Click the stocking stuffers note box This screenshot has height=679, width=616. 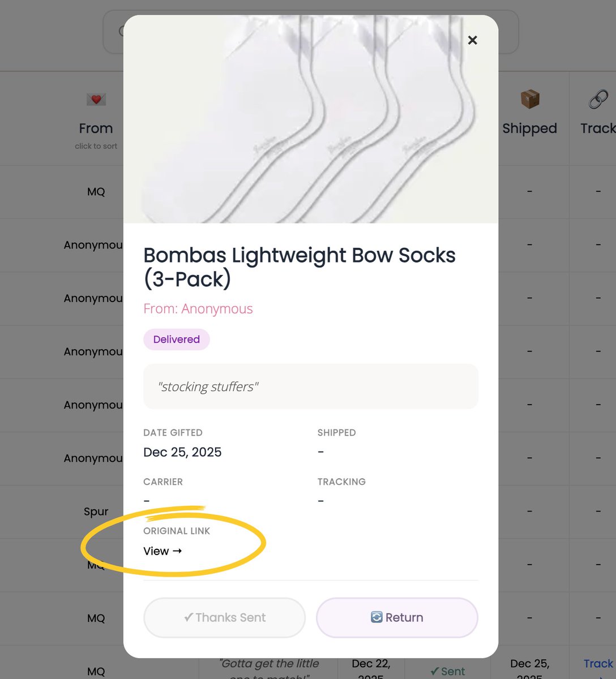[311, 386]
